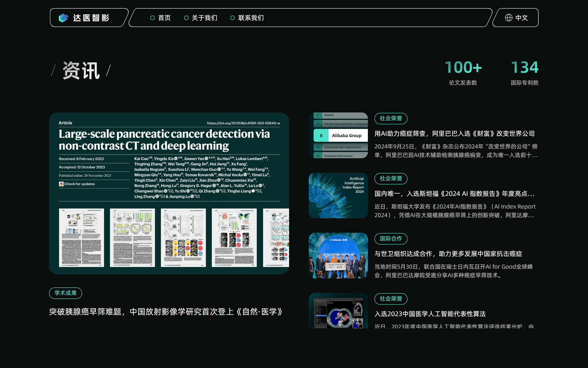Open 国内唯一，入选斯坦福 article title
This screenshot has width=588, height=368.
pos(454,194)
